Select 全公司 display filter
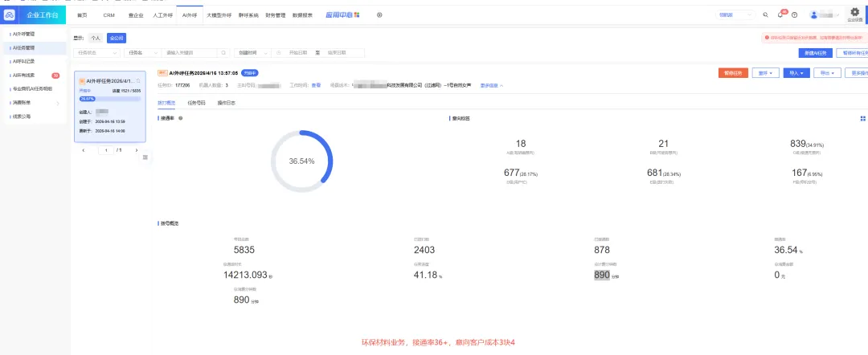The width and height of the screenshot is (868, 355). (x=117, y=39)
